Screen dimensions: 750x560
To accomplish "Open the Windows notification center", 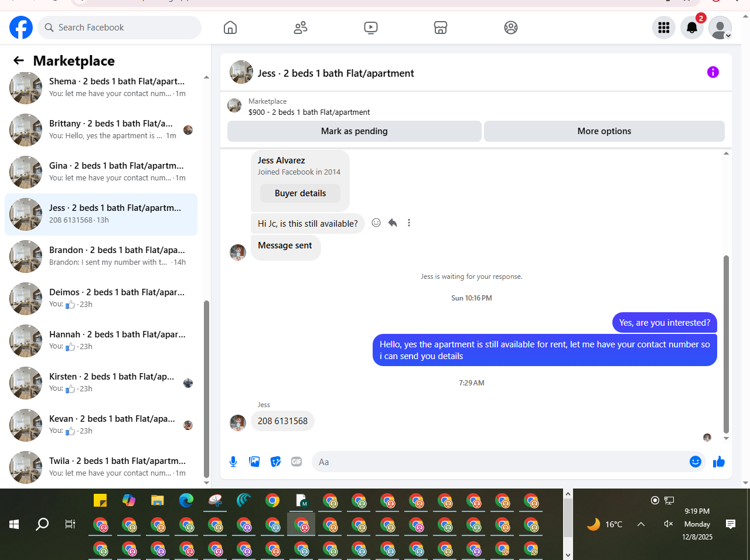I will pyautogui.click(x=731, y=524).
